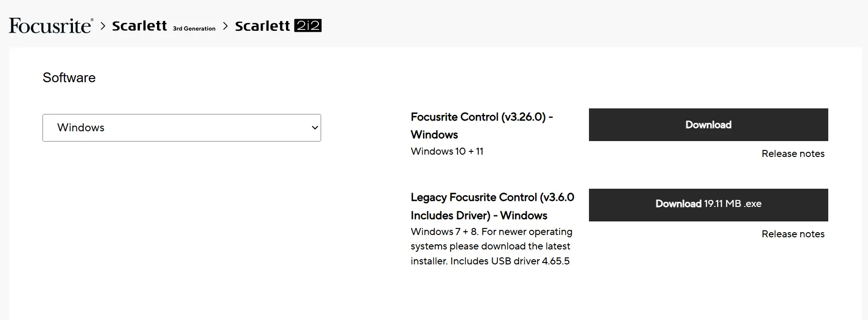
Task: Click the Focusrite Control (v3.26.0) title
Action: pyautogui.click(x=481, y=117)
